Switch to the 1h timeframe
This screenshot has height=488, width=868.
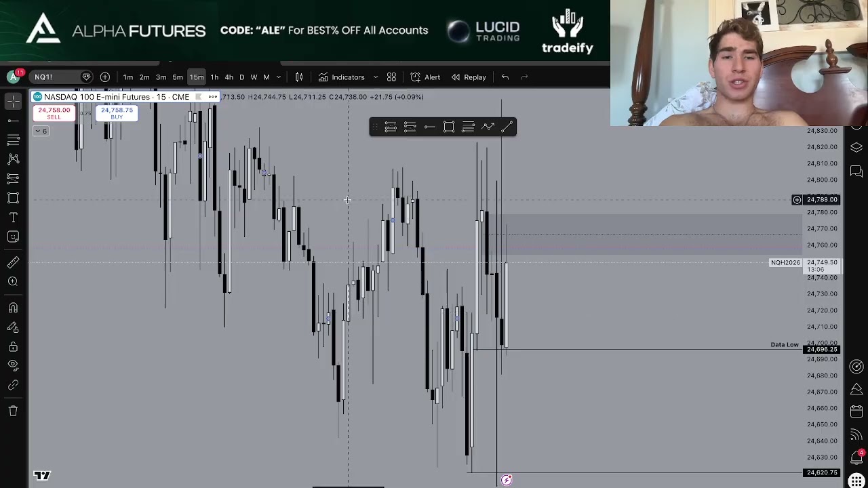click(x=214, y=77)
